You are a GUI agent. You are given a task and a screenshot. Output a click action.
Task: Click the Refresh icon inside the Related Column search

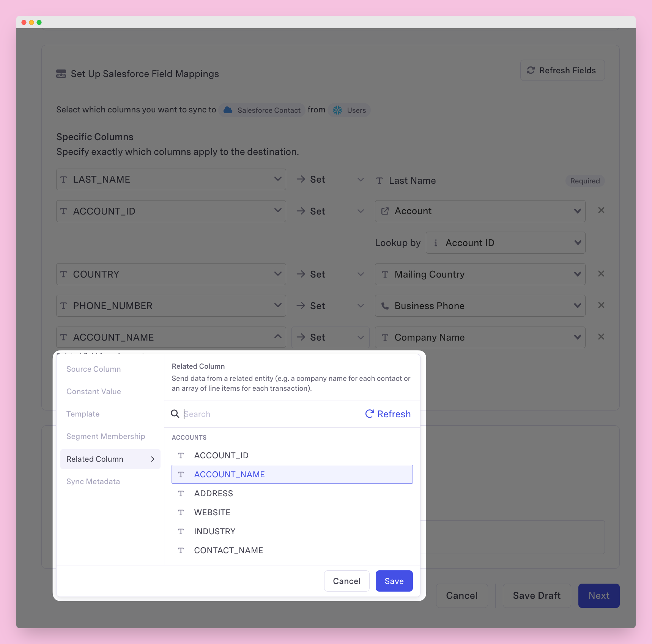tap(370, 414)
